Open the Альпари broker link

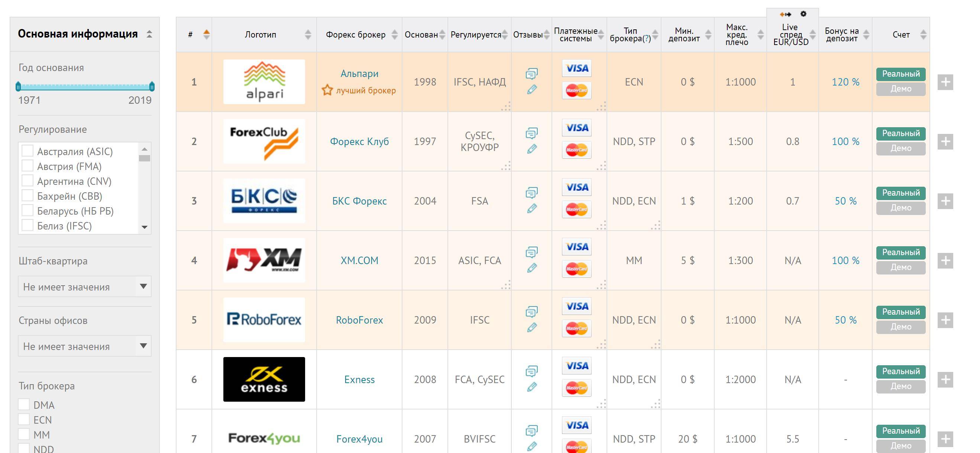coord(359,74)
